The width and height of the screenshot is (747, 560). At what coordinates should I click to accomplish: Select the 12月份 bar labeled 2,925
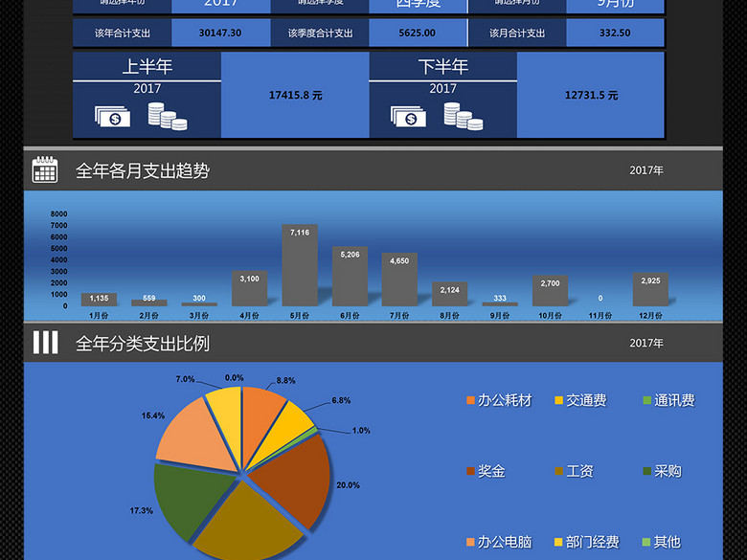pyautogui.click(x=651, y=289)
